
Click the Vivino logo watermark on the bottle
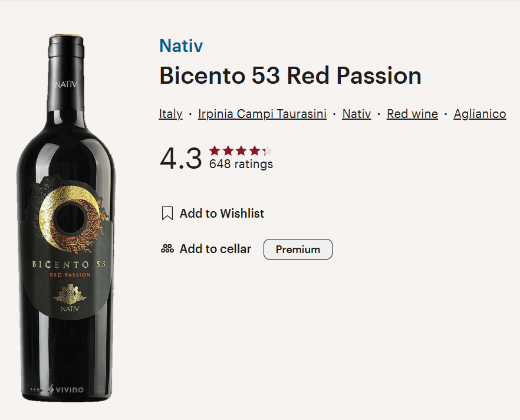coord(65,389)
